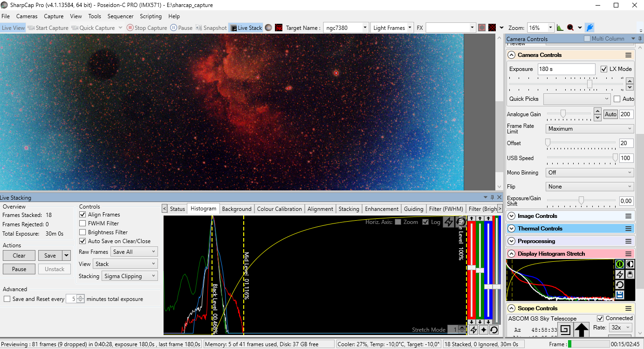This screenshot has width=644, height=349.
Task: Click the blue telescope icon in the toolbar
Action: tap(589, 28)
